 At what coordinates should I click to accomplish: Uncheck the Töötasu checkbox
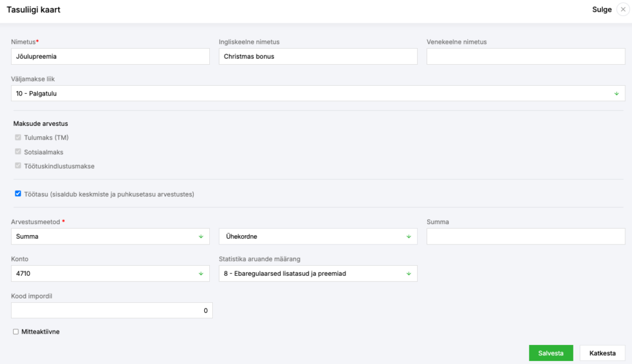(18, 194)
